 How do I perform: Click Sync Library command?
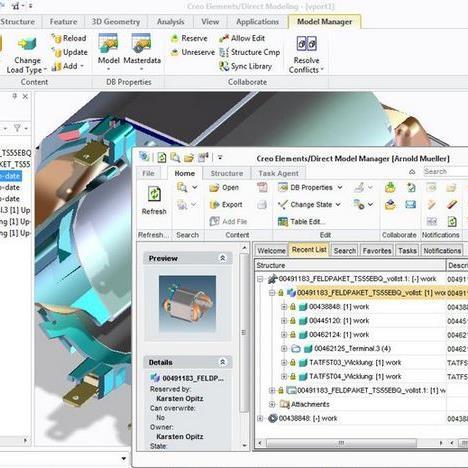246,66
